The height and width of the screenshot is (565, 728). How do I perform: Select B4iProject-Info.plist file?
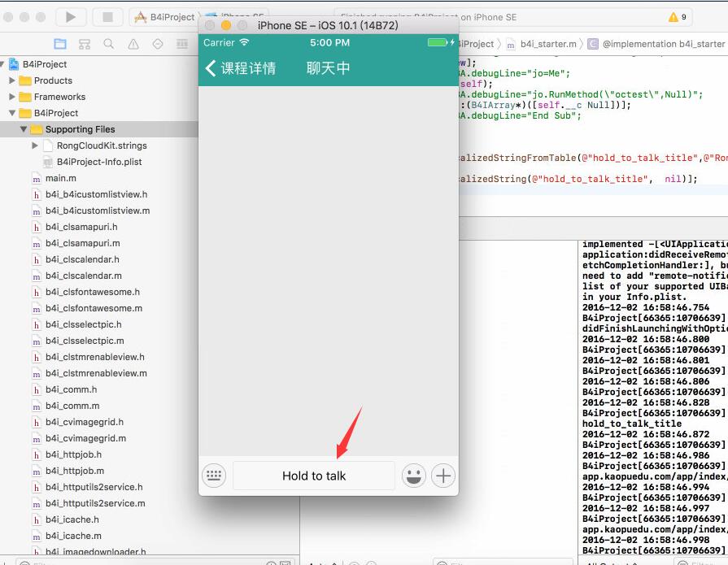[99, 162]
